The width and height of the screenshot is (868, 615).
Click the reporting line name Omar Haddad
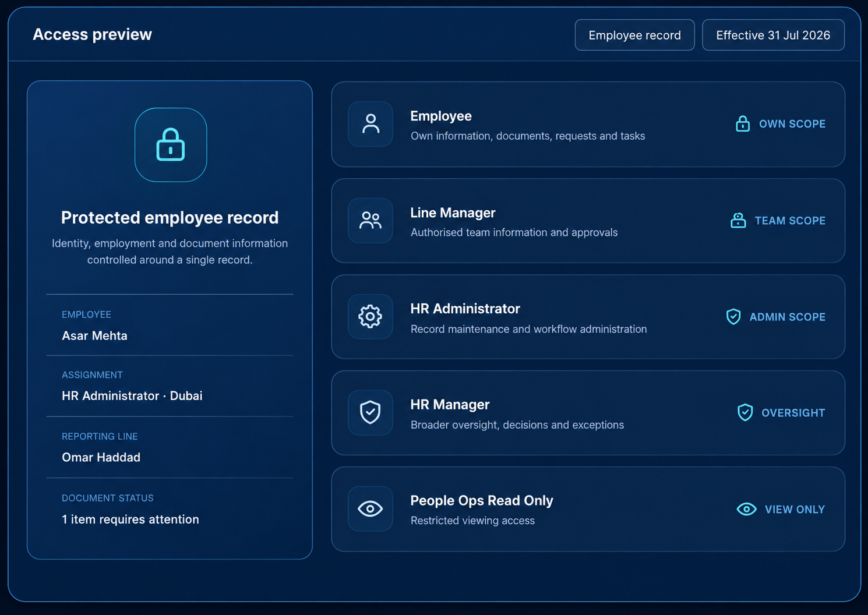tap(101, 457)
